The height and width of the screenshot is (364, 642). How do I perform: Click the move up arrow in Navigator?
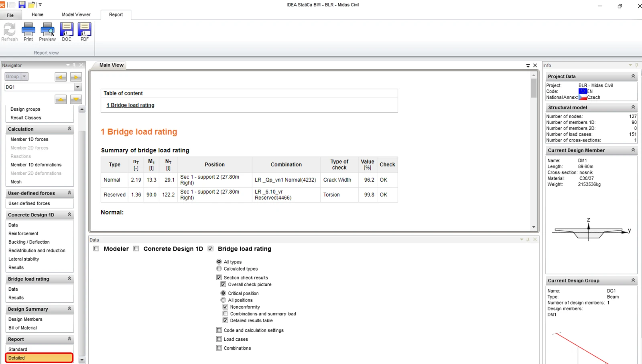(61, 99)
